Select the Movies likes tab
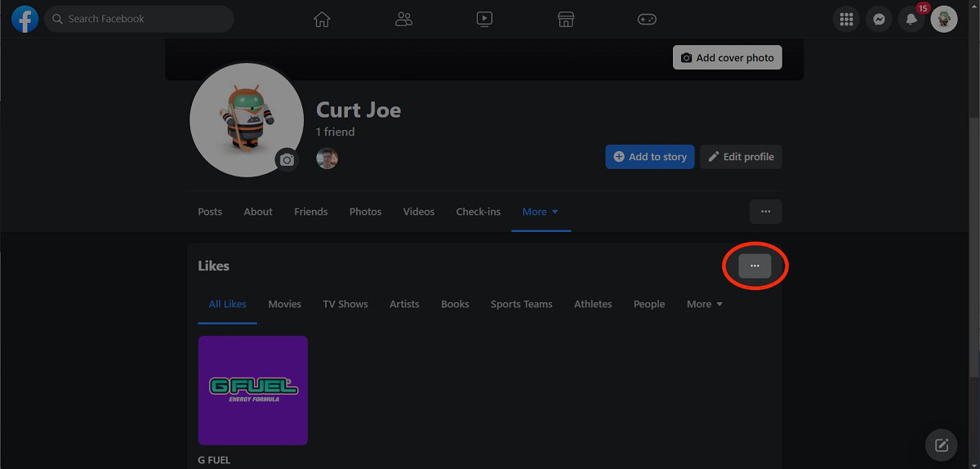980x469 pixels. [x=285, y=304]
